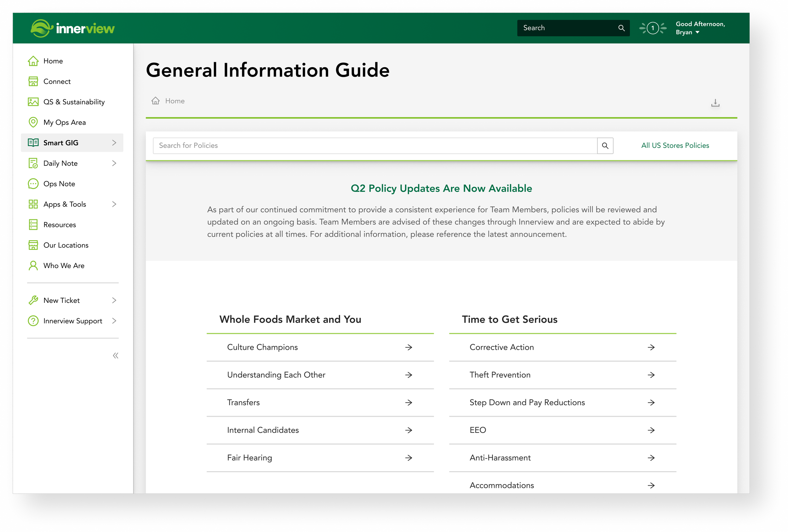The height and width of the screenshot is (532, 788).
Task: Click the QS & Sustainability picture icon
Action: [33, 102]
